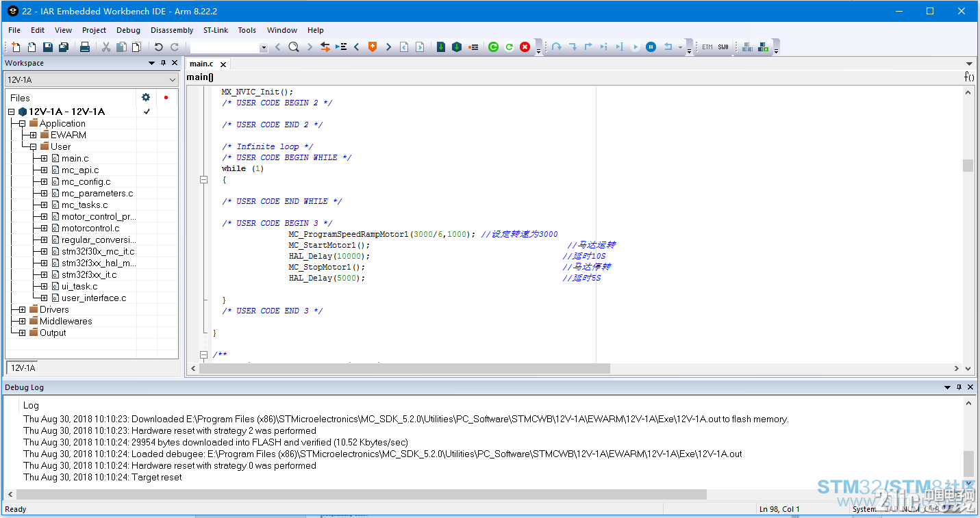Open the Reset icon dropdown arrow

(x=680, y=47)
